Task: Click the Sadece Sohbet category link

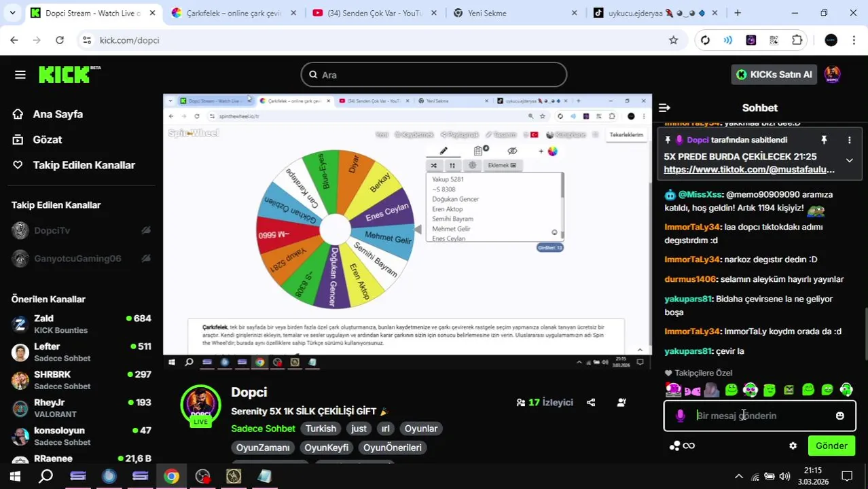Action: [x=263, y=429]
